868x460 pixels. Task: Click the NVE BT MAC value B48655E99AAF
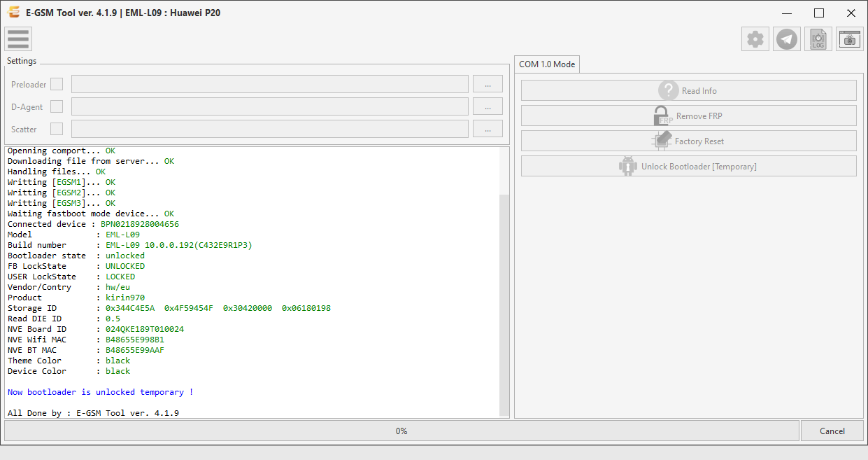pyautogui.click(x=135, y=350)
